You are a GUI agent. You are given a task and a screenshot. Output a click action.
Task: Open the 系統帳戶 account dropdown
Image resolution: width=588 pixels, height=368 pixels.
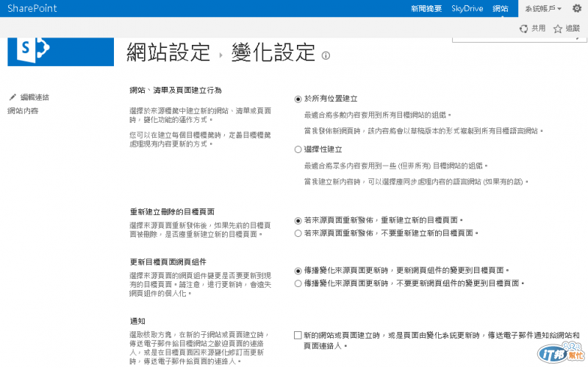543,8
